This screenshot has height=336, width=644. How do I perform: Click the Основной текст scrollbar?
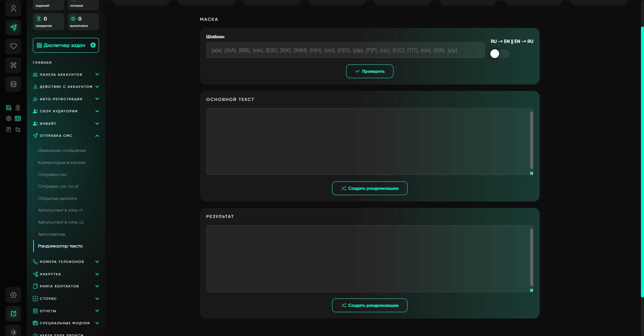pos(531,140)
